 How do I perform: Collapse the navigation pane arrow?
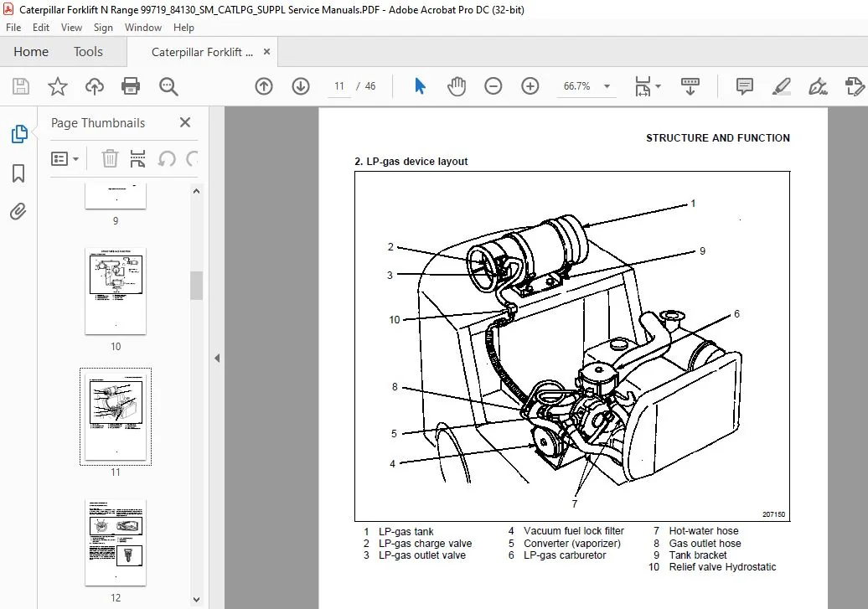[217, 359]
